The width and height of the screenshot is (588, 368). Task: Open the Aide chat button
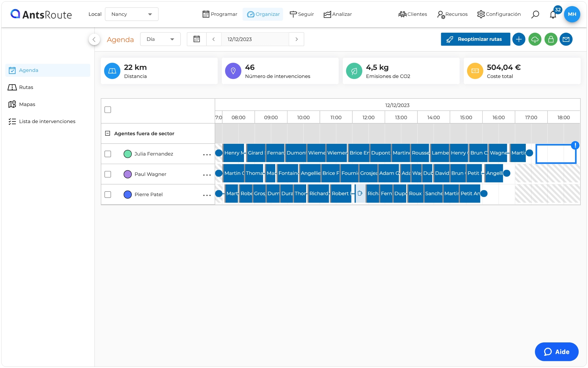pos(556,352)
